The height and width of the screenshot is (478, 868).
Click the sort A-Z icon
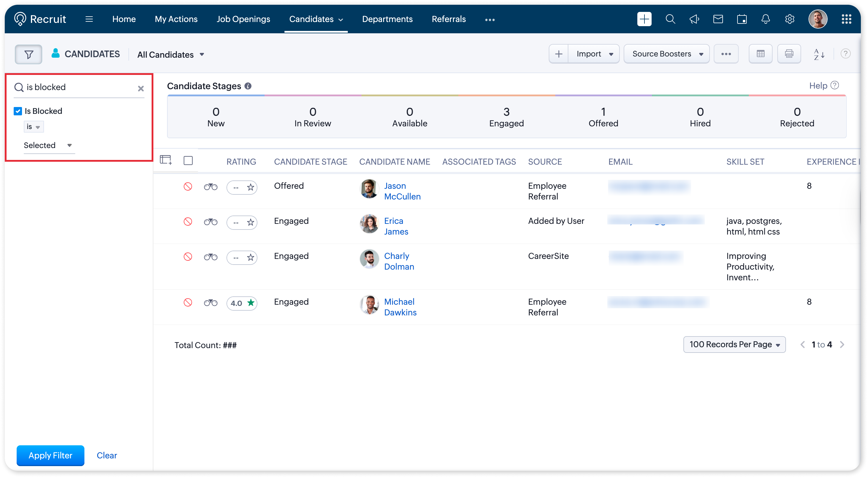pyautogui.click(x=819, y=54)
